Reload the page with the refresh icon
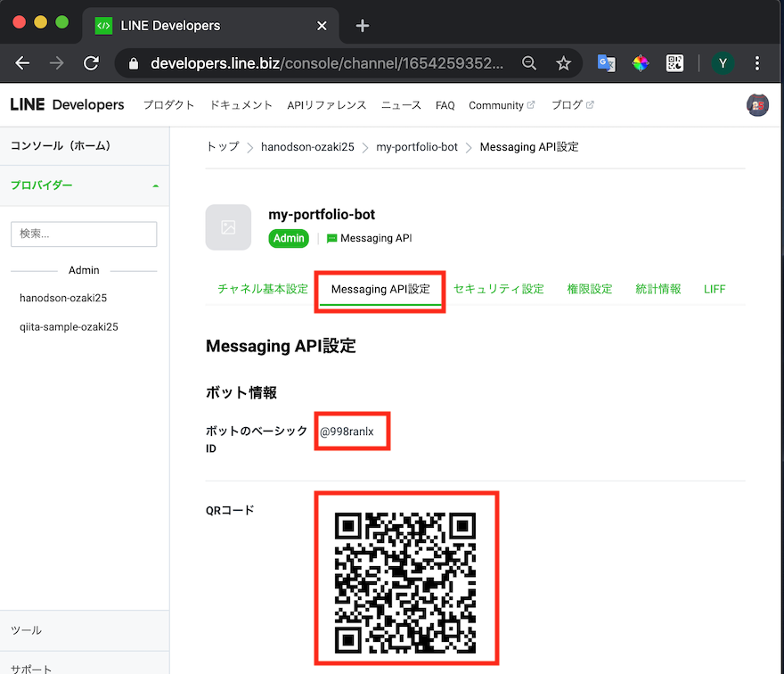Viewport: 784px width, 674px height. pos(91,63)
